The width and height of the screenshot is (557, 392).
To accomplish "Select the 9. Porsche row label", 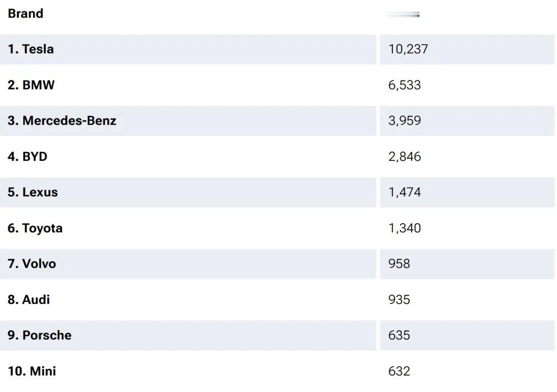I will coord(40,335).
